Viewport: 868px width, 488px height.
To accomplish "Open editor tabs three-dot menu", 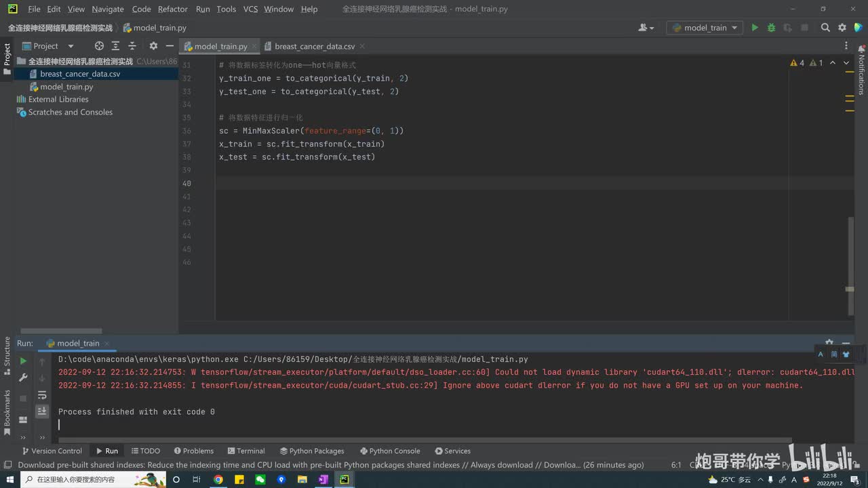I will pos(846,46).
